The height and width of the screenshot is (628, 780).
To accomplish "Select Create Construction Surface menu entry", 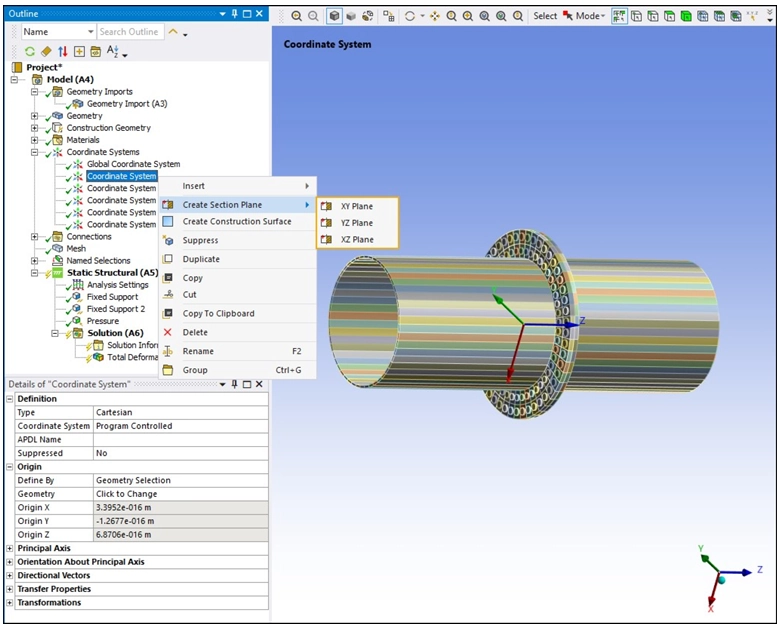I will 236,222.
